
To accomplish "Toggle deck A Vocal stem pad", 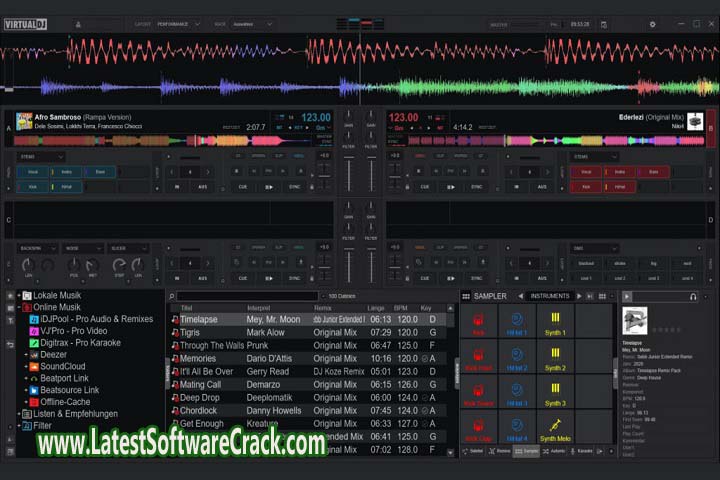I will pyautogui.click(x=33, y=172).
